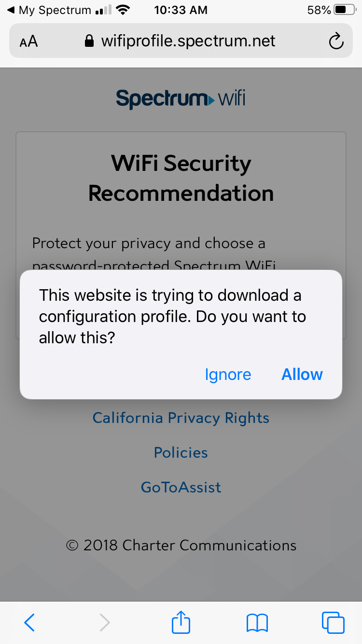Allow the configuration profile download
Viewport: 362px width, 644px height.
302,375
